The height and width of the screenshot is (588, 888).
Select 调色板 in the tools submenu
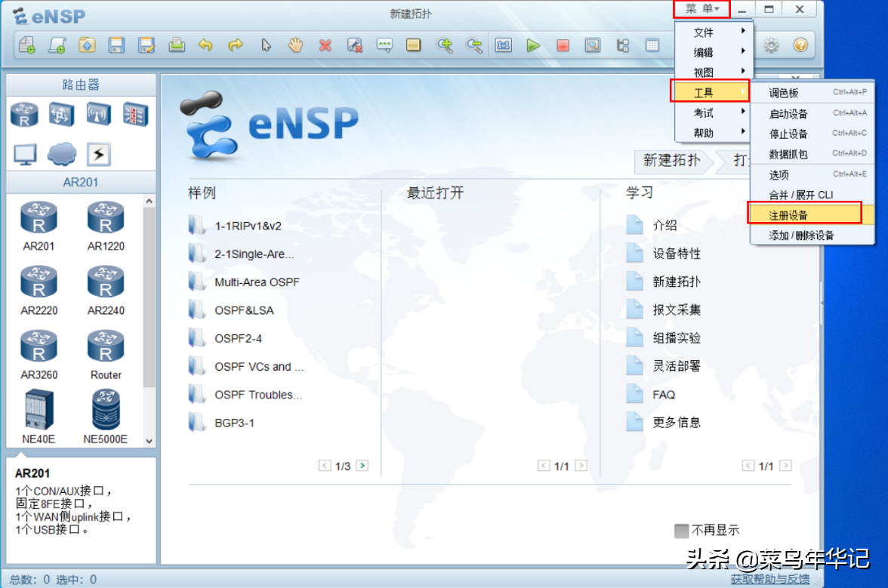pos(812,93)
